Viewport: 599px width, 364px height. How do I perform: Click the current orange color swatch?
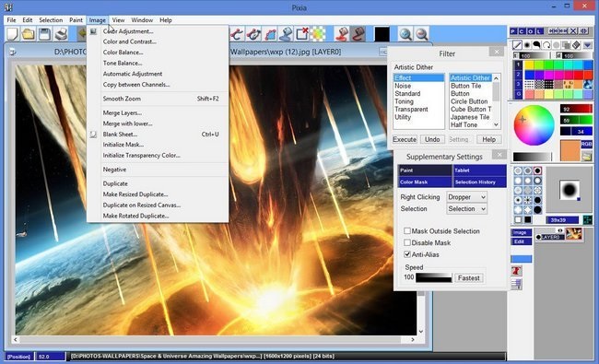tap(570, 150)
